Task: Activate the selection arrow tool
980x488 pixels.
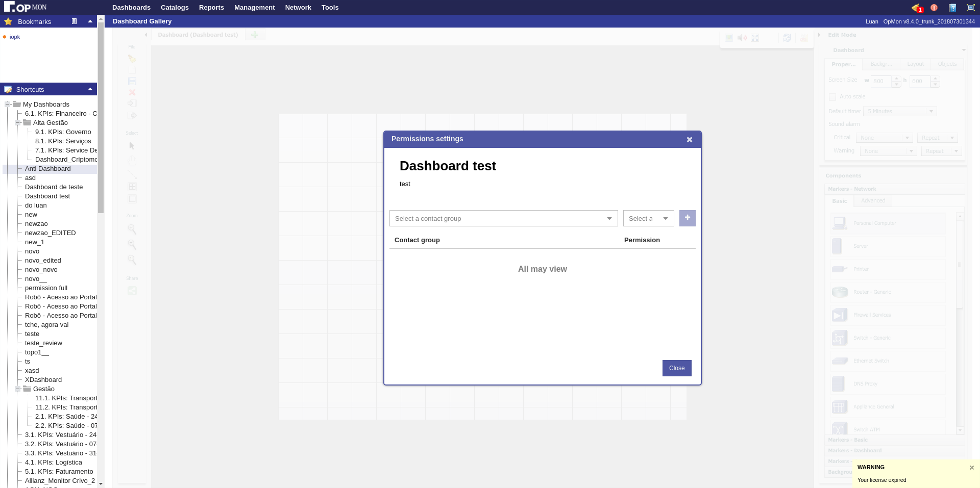Action: [x=132, y=146]
